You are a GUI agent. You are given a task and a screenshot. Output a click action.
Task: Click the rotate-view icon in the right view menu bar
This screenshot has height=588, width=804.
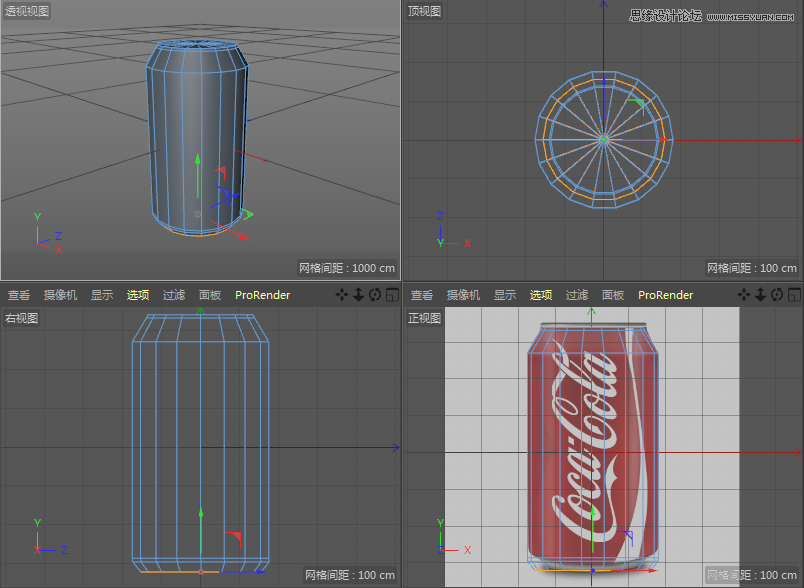coord(375,295)
